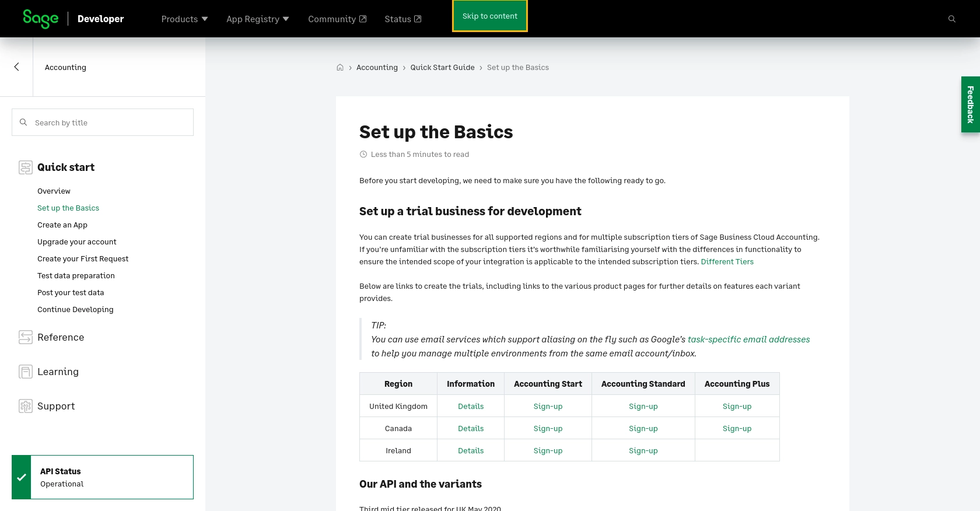Open the Feedback side tab
Viewport: 980px width, 511px height.
(971, 104)
